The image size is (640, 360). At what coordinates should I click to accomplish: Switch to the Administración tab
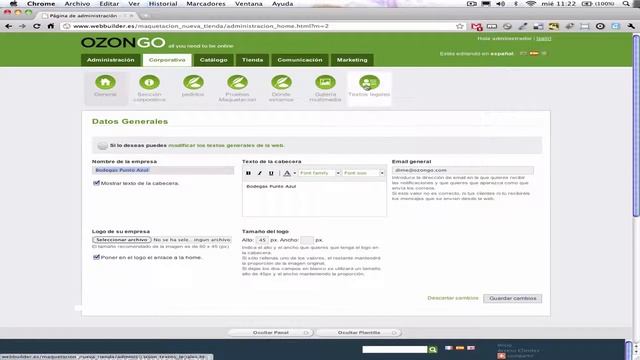pos(111,60)
